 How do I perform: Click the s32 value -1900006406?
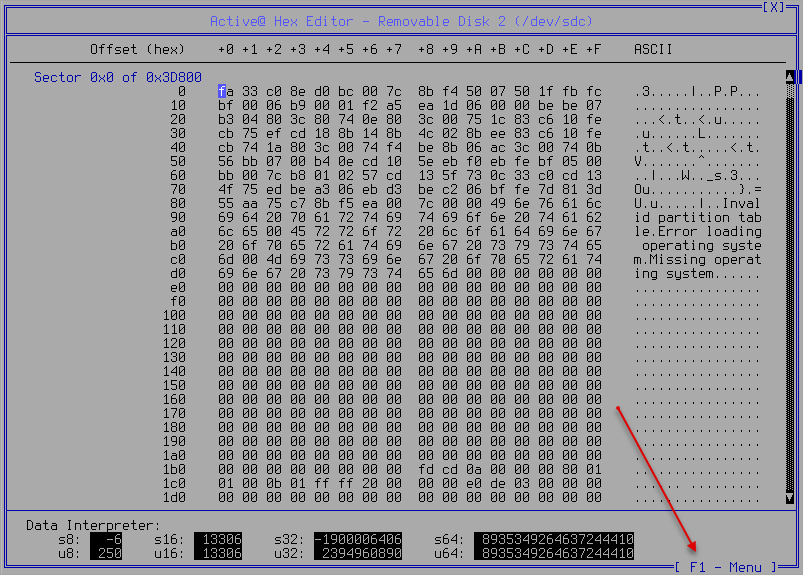[357, 539]
